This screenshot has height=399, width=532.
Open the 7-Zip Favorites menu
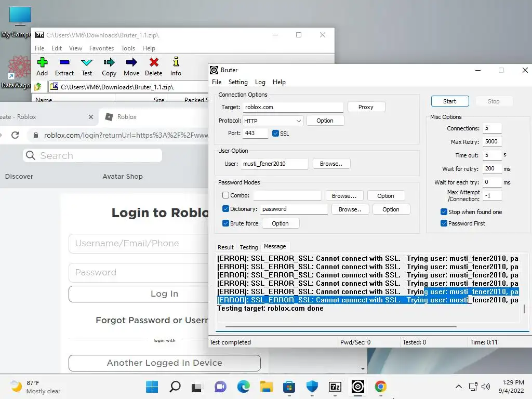101,48
